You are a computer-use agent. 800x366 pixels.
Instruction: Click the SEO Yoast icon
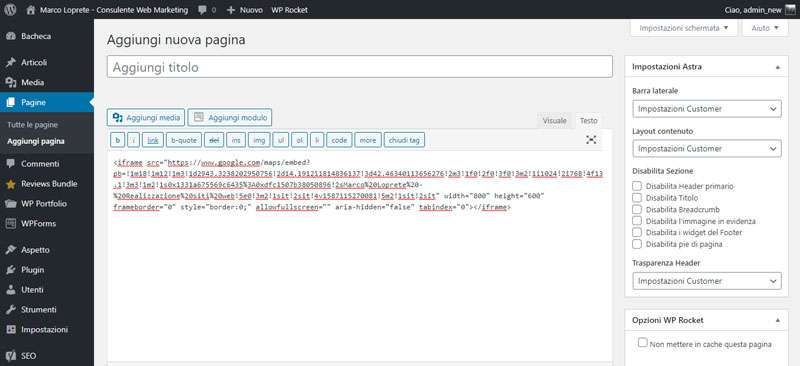(11, 356)
